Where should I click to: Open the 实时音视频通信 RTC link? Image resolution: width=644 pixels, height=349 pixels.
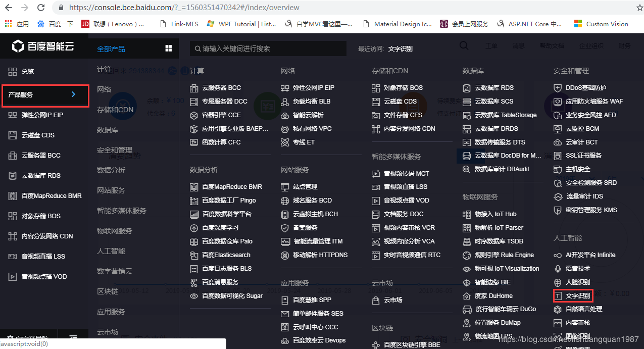412,255
